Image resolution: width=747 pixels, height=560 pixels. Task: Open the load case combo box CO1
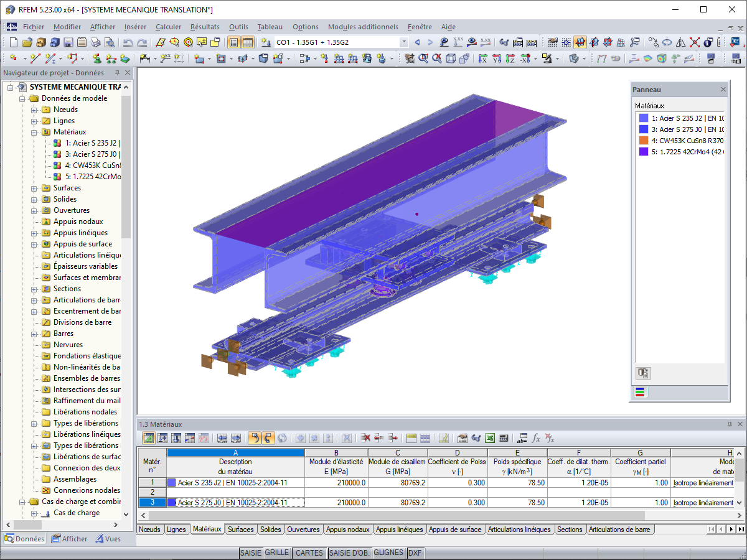(x=342, y=42)
